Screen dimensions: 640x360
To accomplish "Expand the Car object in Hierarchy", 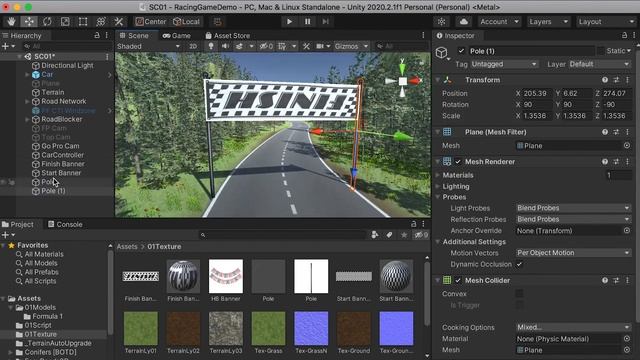I will pos(27,75).
